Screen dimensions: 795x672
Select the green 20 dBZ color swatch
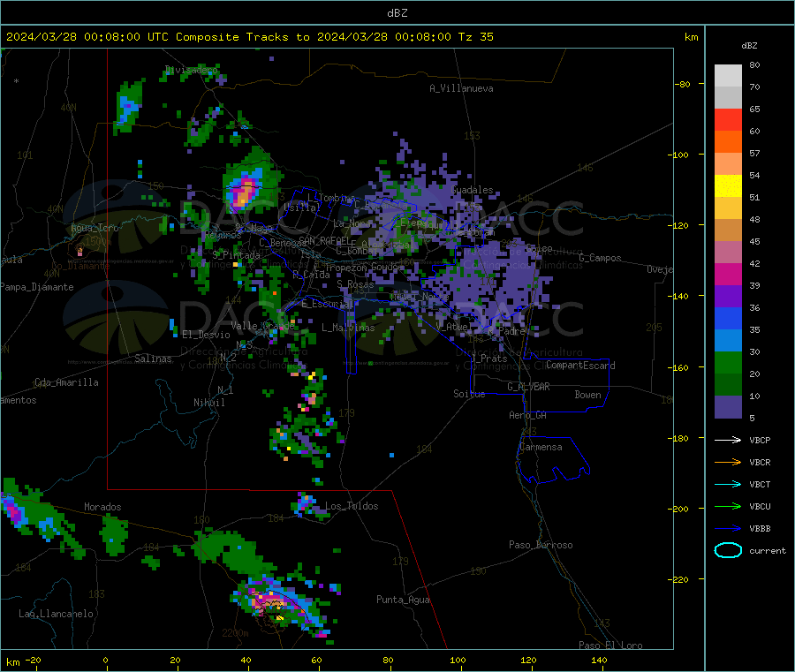coord(728,362)
